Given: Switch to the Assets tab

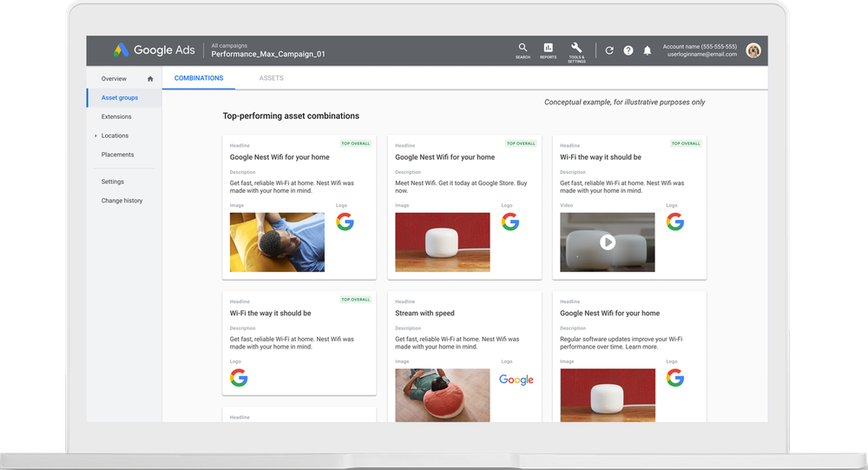Looking at the screenshot, I should point(271,78).
